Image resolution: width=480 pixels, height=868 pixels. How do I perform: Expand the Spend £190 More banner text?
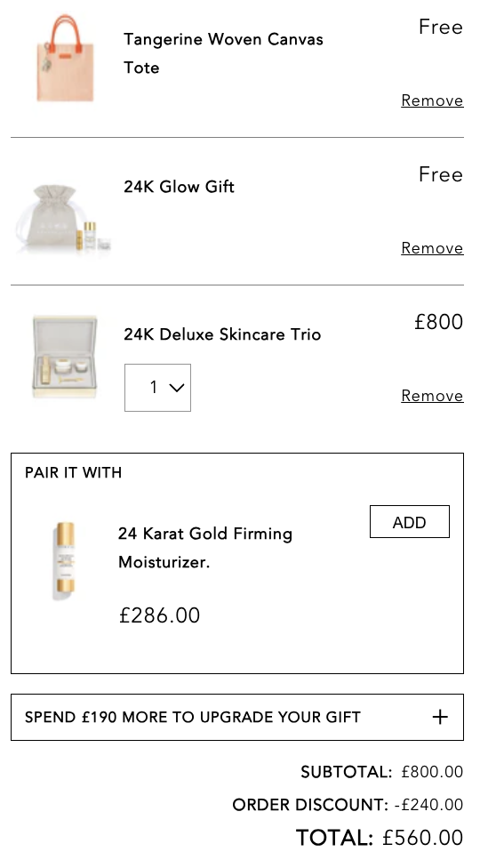(x=192, y=718)
